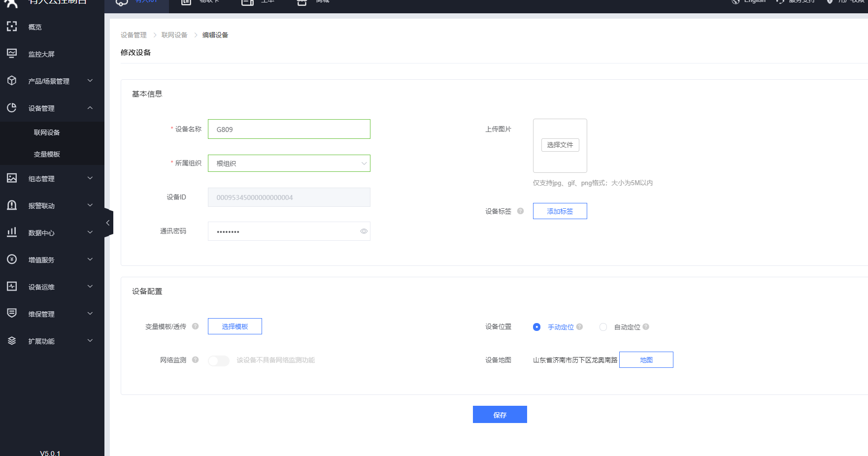Click the 监控大屏 monitor screen icon
This screenshot has width=868, height=456.
[12, 53]
